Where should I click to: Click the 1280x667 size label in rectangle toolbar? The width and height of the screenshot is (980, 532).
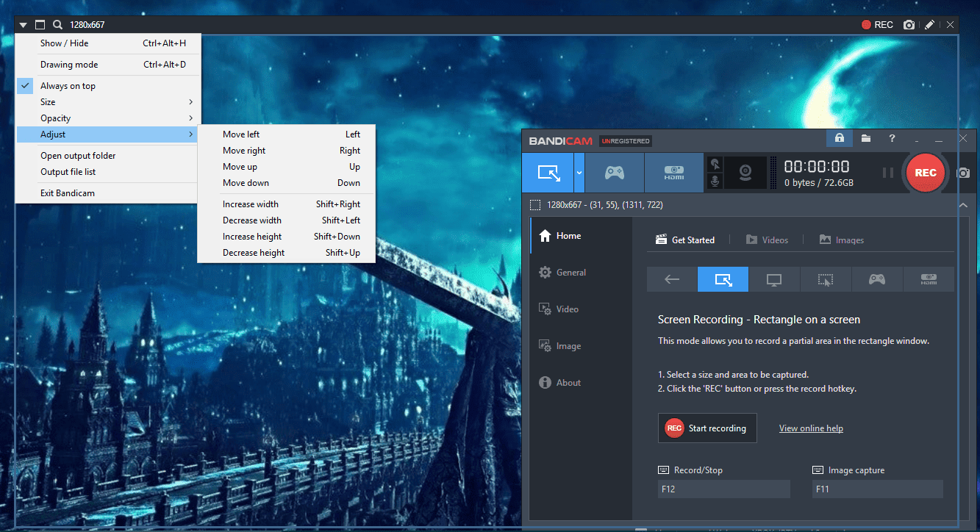(87, 25)
